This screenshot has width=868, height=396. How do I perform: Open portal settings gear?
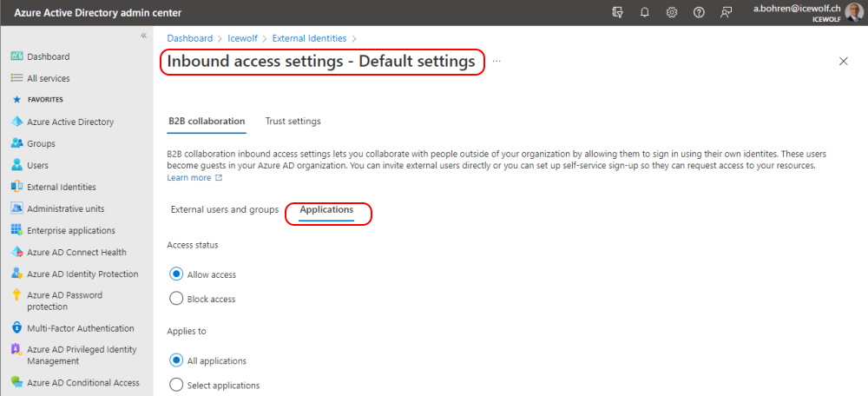pos(672,12)
